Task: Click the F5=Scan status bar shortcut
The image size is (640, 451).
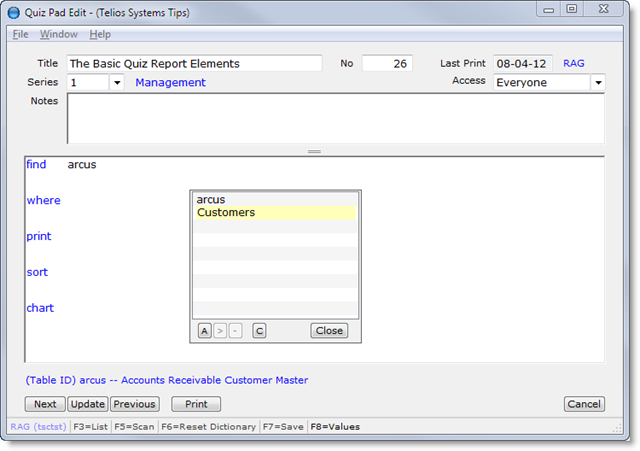Action: (x=131, y=427)
